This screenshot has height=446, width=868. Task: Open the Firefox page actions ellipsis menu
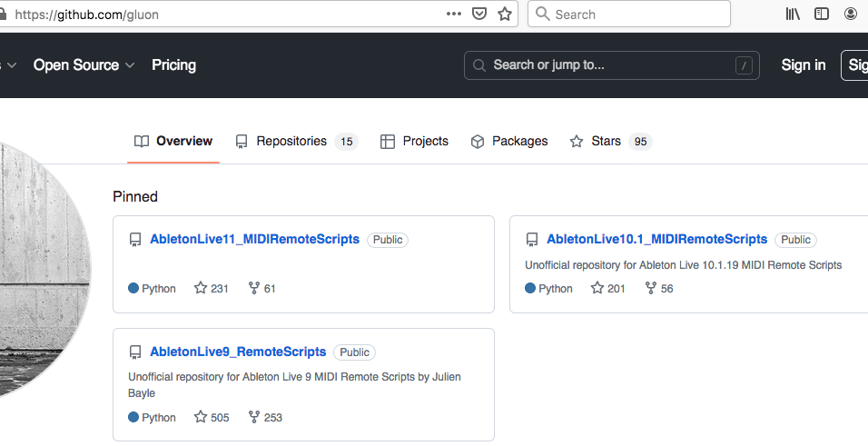pos(453,14)
